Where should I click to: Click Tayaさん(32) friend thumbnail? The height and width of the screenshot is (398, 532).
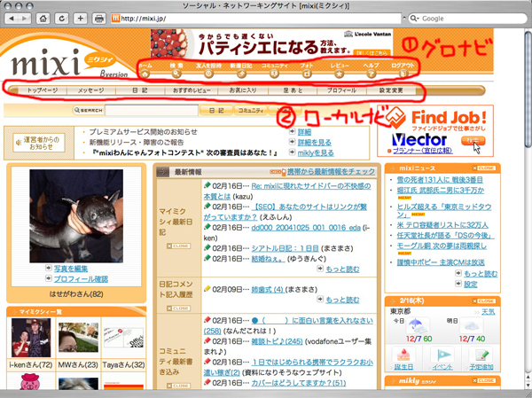(123, 338)
